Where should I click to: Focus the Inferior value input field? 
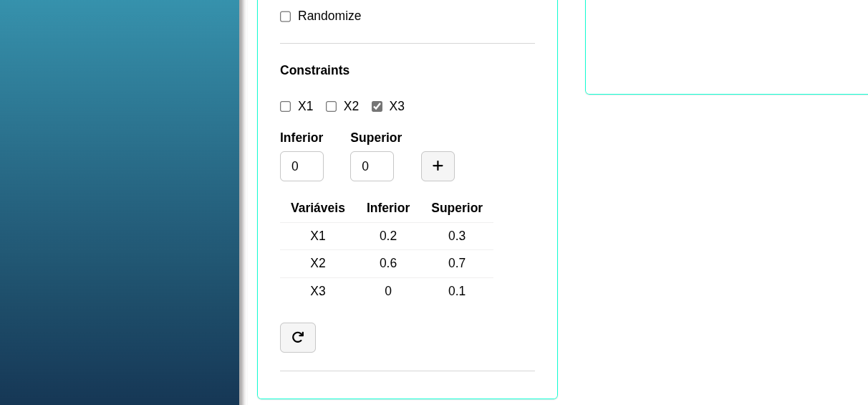(x=302, y=166)
